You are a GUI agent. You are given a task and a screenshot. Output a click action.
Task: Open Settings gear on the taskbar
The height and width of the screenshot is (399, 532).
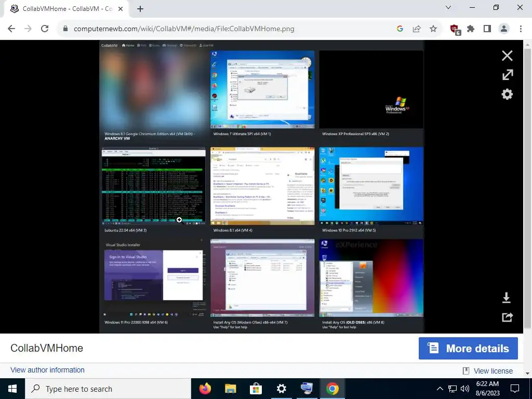point(281,389)
